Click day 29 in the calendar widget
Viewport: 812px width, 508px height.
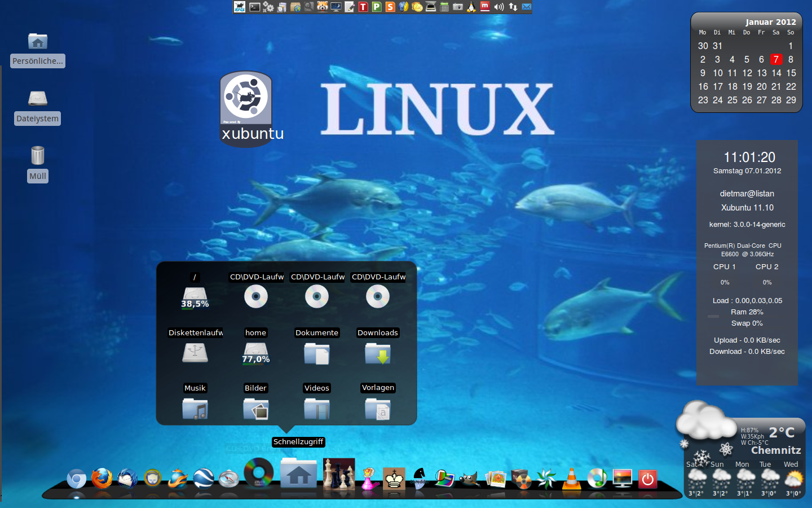point(791,100)
